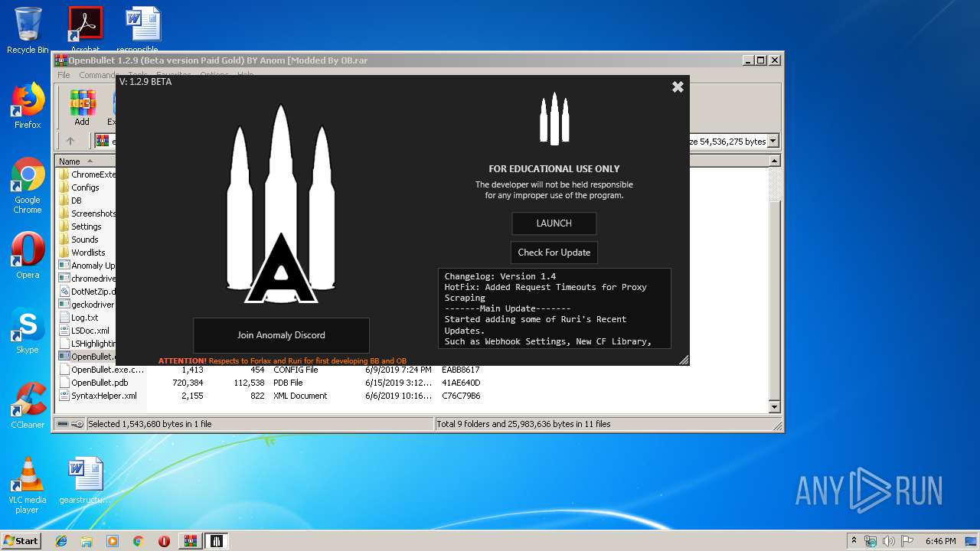Open the gearstruct Word document on desktop

tap(85, 481)
